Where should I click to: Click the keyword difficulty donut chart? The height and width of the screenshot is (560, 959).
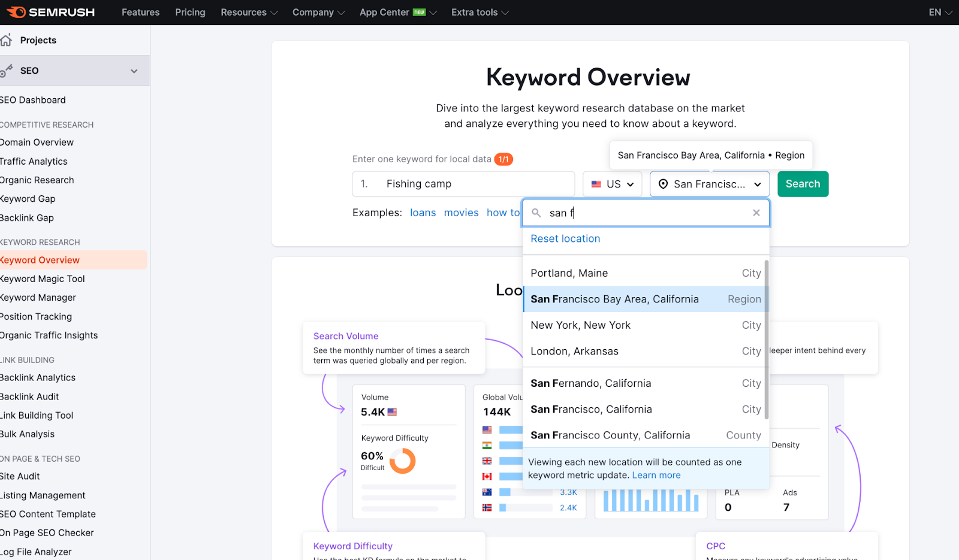tap(403, 461)
